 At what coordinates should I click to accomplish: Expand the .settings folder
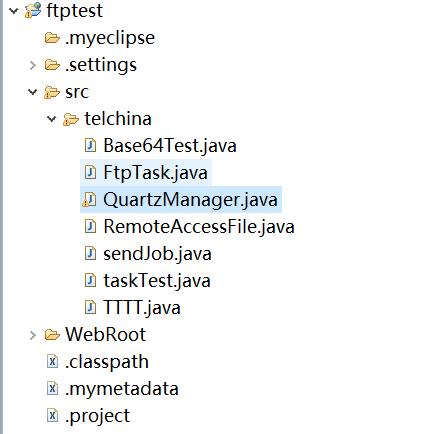click(x=33, y=65)
